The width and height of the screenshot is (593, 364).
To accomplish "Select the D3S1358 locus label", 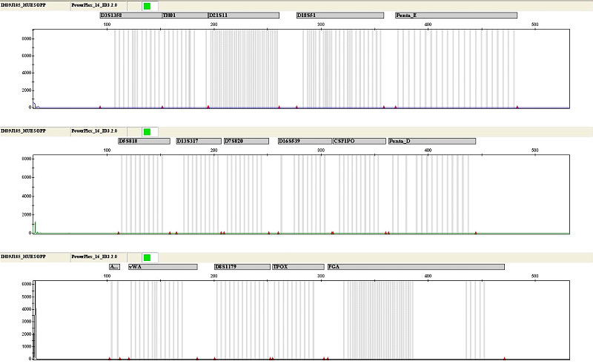I will (x=131, y=15).
